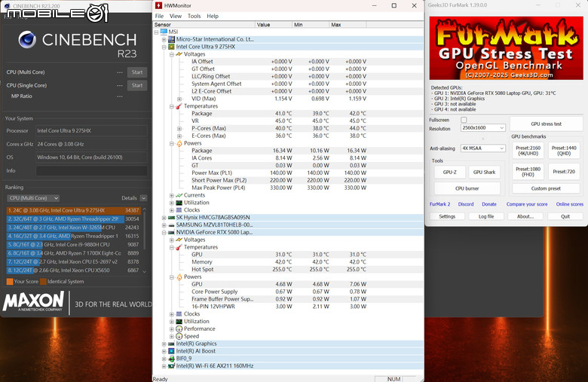
Task: Open the HWMonitor File menu
Action: pyautogui.click(x=159, y=16)
